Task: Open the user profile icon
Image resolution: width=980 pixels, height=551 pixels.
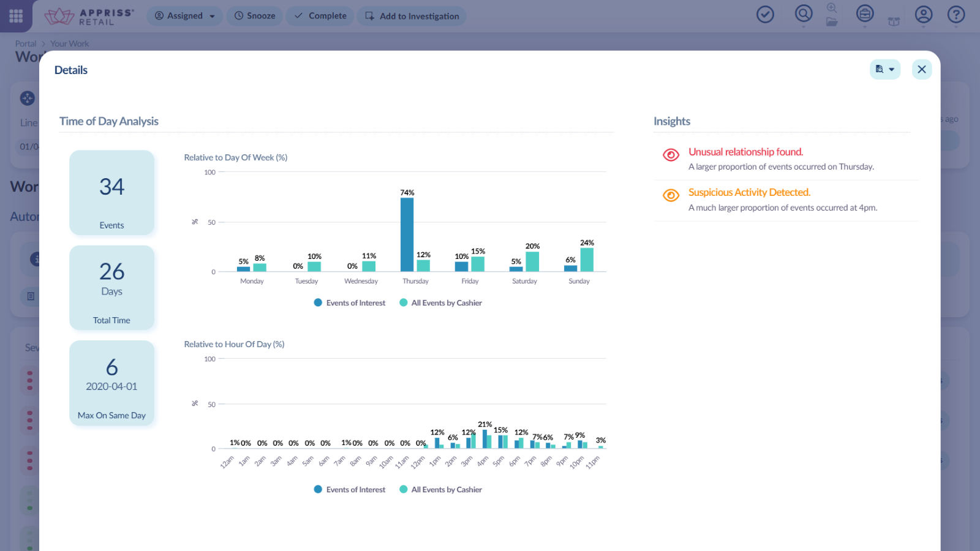Action: tap(924, 14)
